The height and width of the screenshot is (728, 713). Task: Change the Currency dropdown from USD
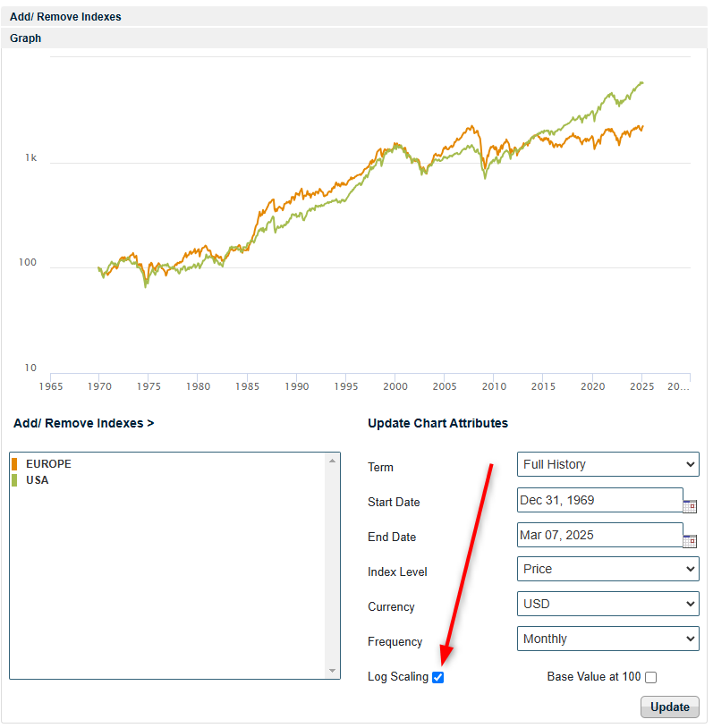click(x=608, y=604)
